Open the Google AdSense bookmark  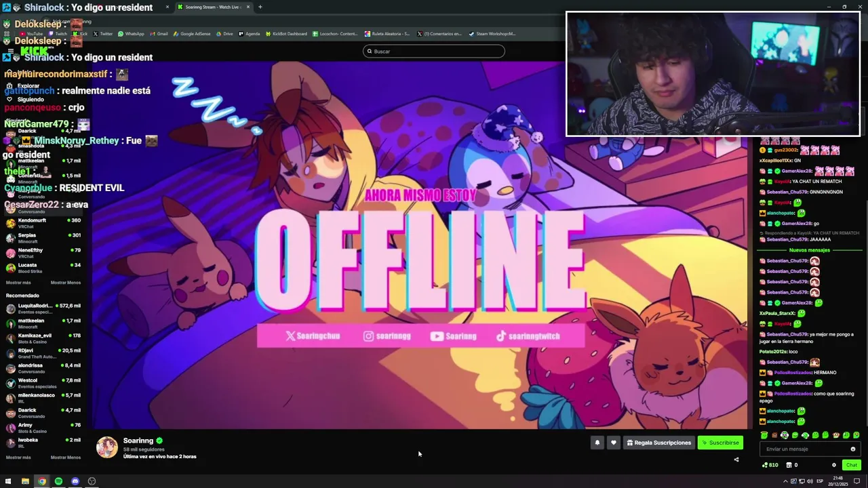pos(192,33)
